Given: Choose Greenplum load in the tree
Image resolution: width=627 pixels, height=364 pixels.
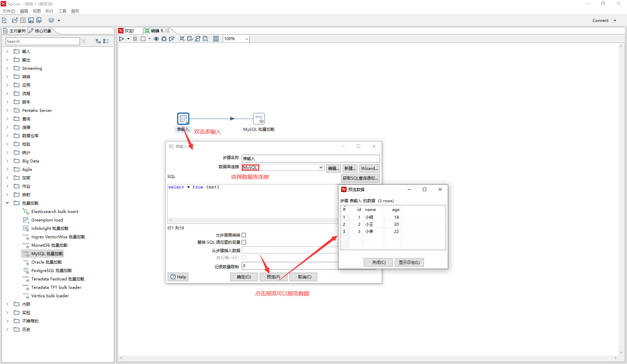Looking at the screenshot, I should click(47, 220).
